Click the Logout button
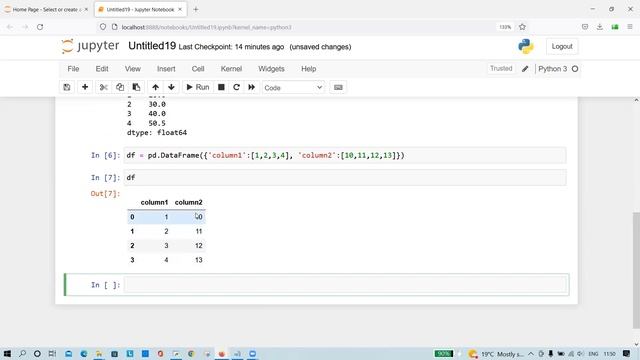 [562, 47]
